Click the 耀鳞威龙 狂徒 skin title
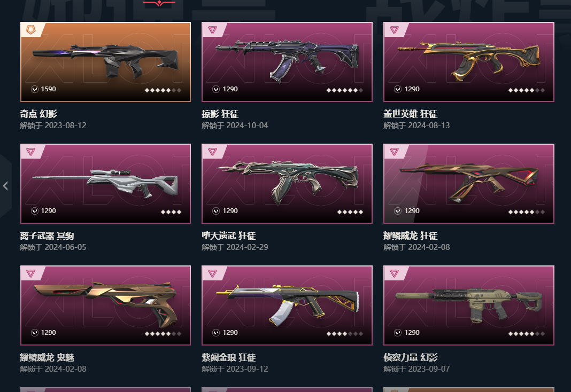The width and height of the screenshot is (571, 392). pyautogui.click(x=411, y=236)
